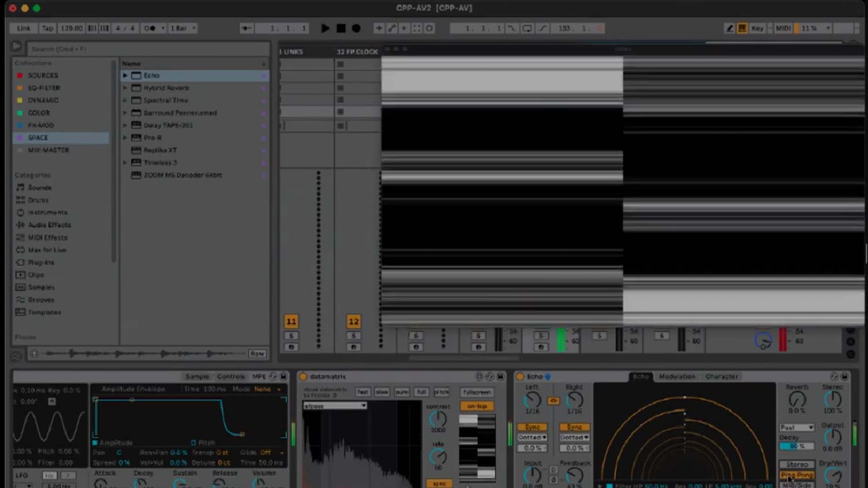Expand the Spectral Time entry
Viewport: 868px width, 488px height.
(x=125, y=100)
